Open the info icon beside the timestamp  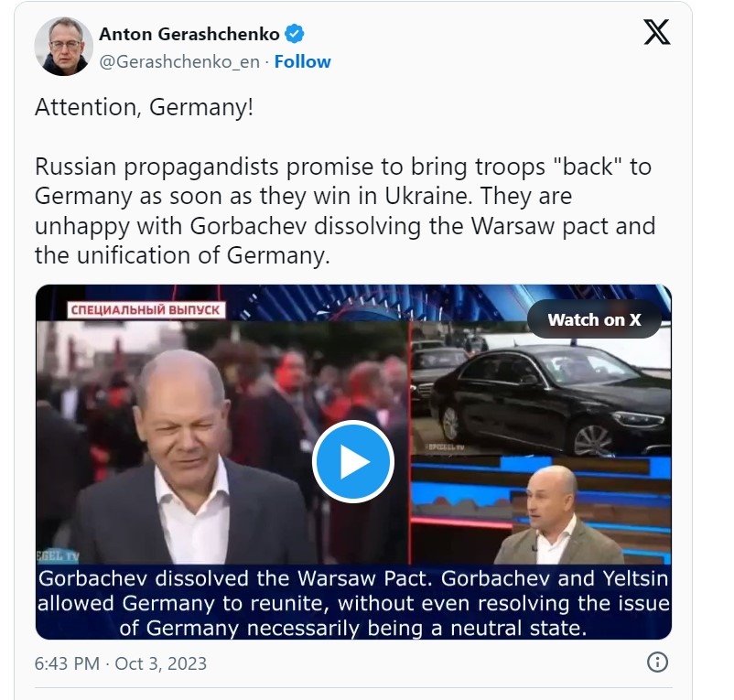657,662
